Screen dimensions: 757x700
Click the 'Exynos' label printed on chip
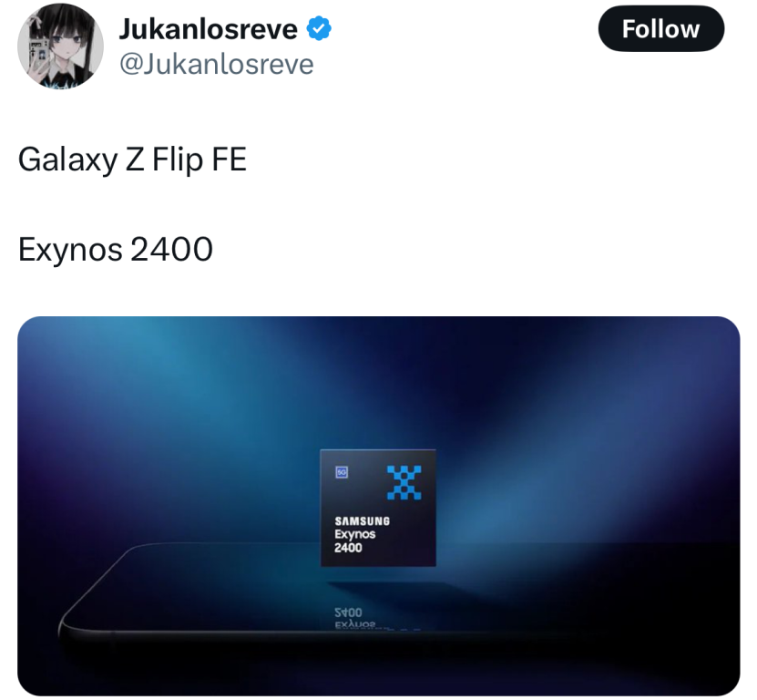[355, 534]
